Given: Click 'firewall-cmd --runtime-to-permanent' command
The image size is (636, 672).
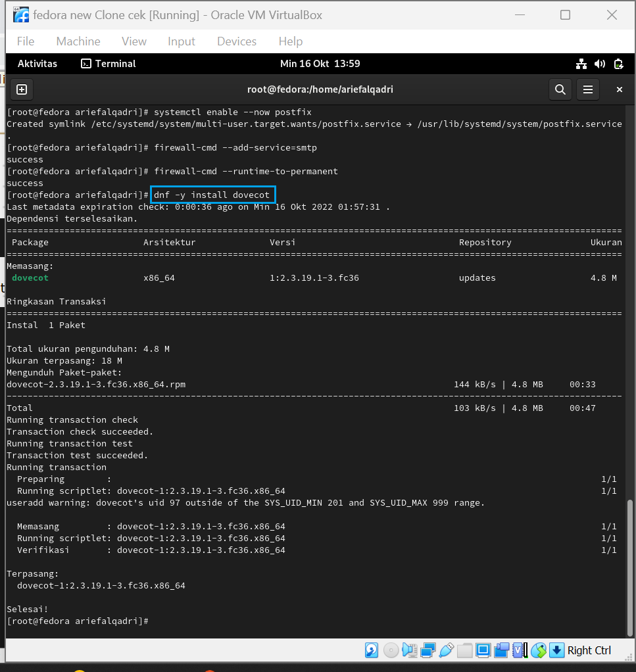Looking at the screenshot, I should (246, 172).
